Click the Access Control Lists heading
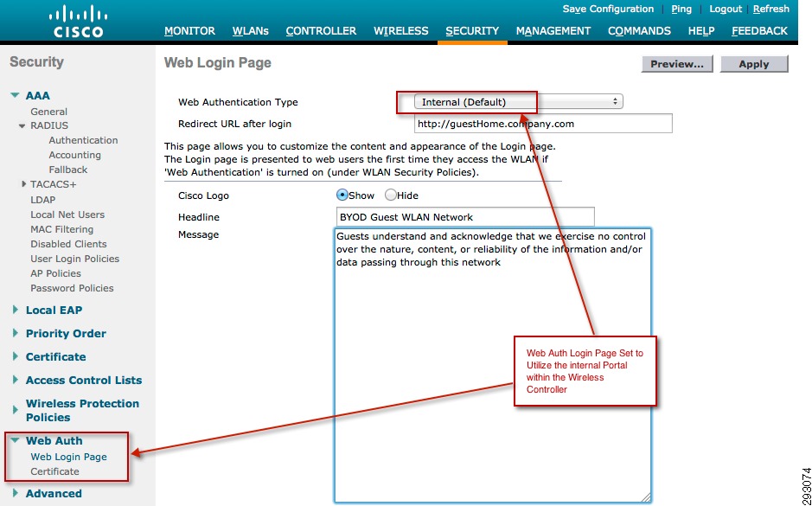This screenshot has height=506, width=812. click(x=84, y=380)
